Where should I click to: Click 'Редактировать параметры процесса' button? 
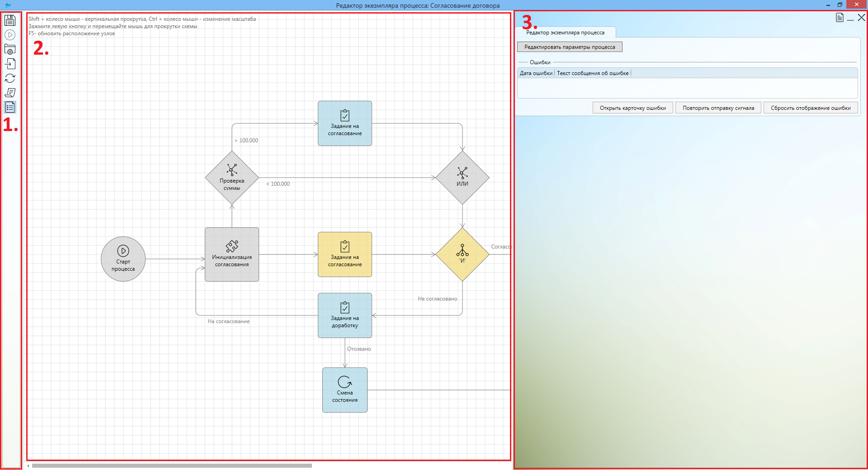(570, 47)
